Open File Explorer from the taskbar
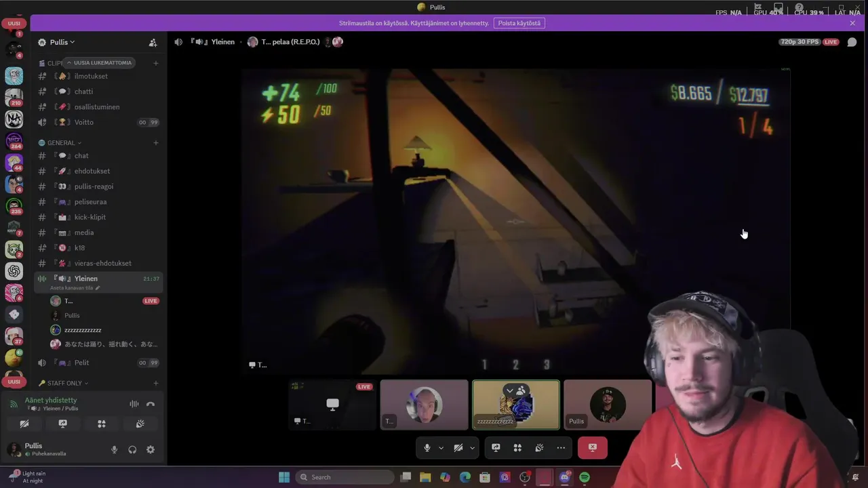This screenshot has width=868, height=488. point(425,477)
